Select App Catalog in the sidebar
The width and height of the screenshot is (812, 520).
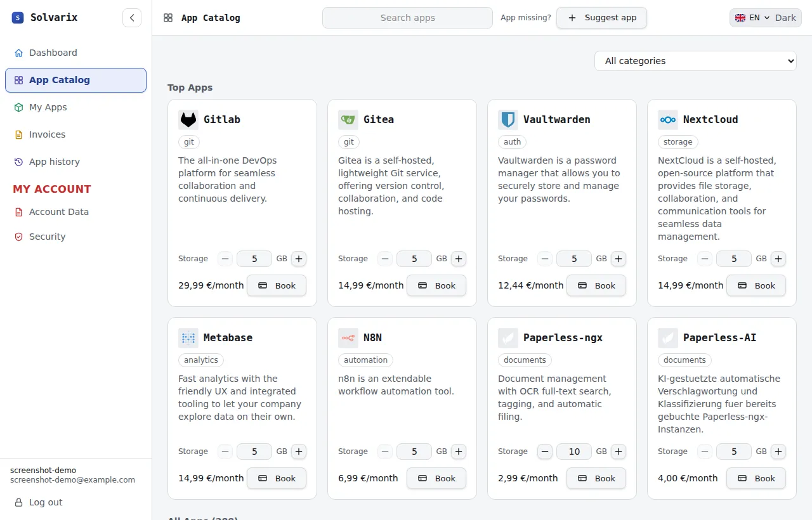[x=75, y=80]
